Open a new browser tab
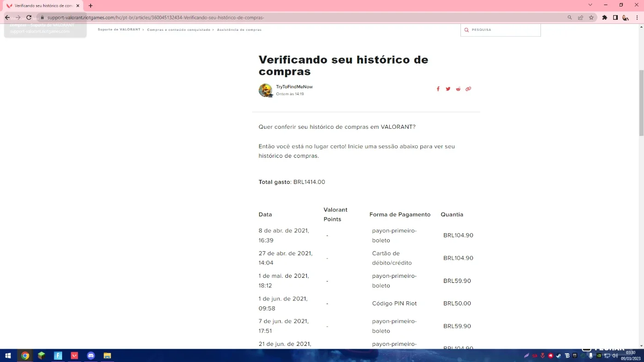Viewport: 644px width, 362px height. pos(91,6)
